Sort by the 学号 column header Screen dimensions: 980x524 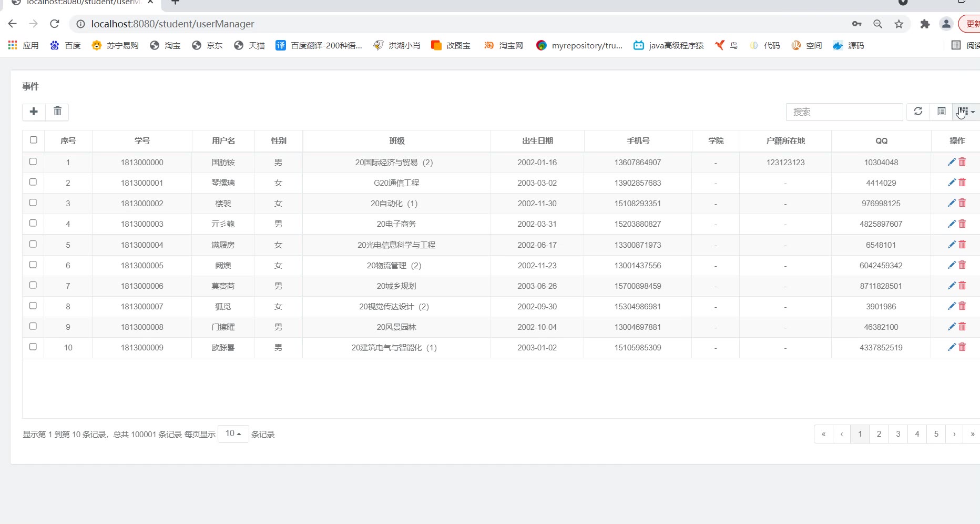tap(142, 141)
